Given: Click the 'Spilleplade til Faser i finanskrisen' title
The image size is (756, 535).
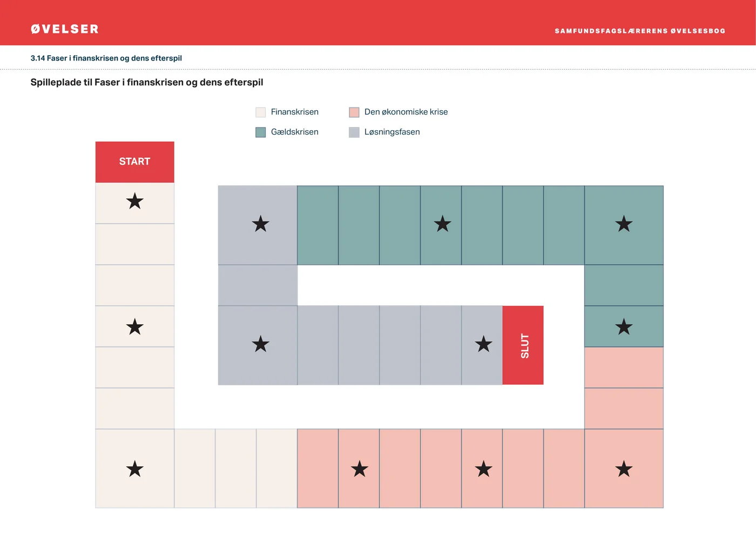Looking at the screenshot, I should tap(147, 82).
